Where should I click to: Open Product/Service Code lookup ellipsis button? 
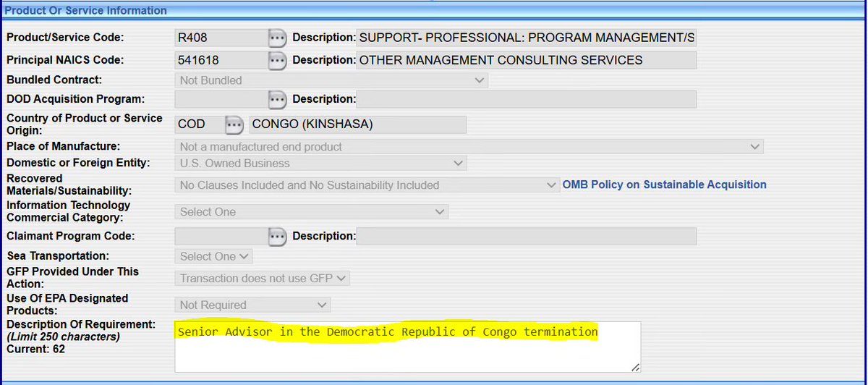(277, 38)
